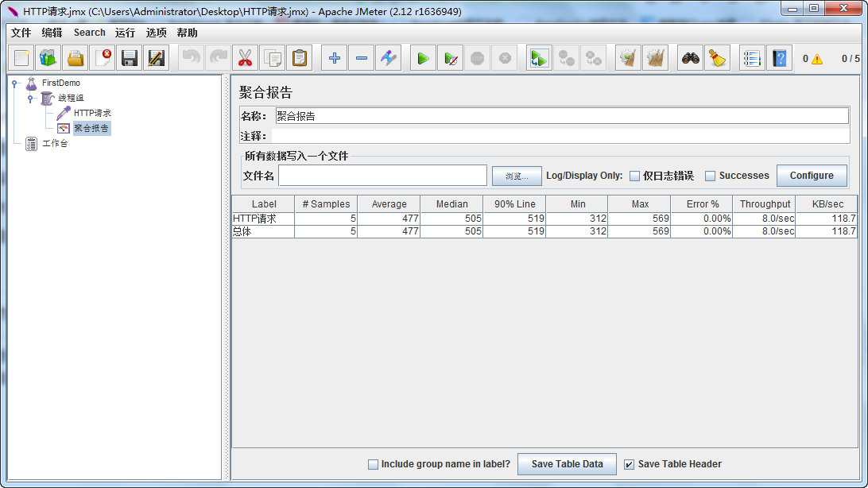Open the Search menu
Screen dimensions: 868x488
(90, 33)
